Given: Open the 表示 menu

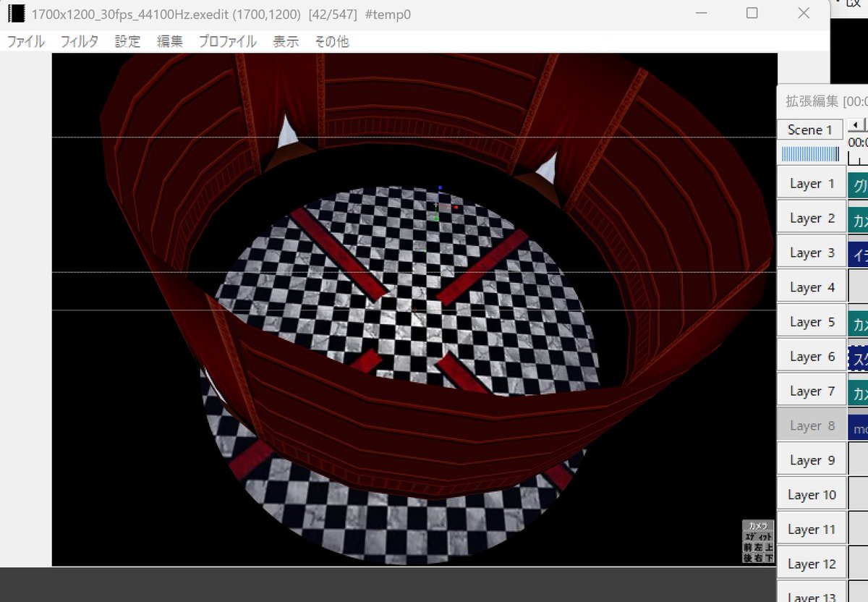Looking at the screenshot, I should click(286, 42).
